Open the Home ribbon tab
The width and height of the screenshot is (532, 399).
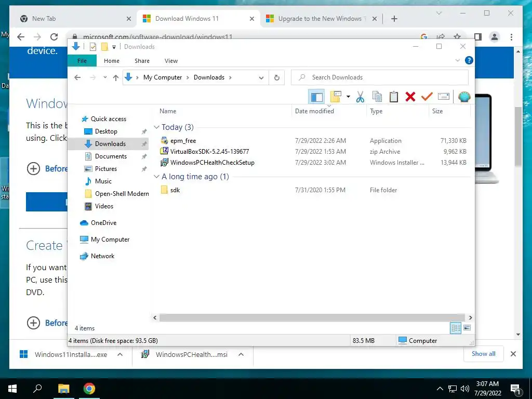pyautogui.click(x=112, y=61)
